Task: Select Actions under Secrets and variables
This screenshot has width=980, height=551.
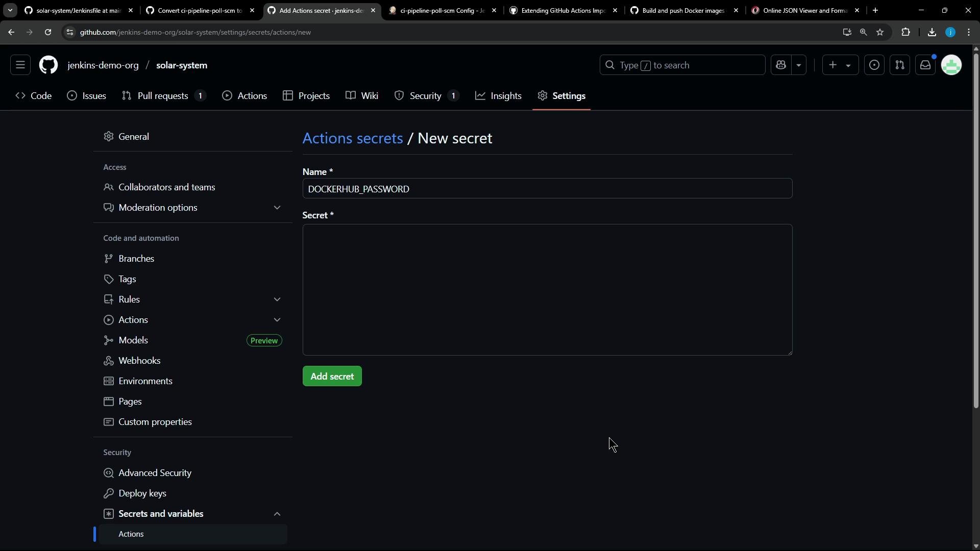Action: [x=193, y=534]
